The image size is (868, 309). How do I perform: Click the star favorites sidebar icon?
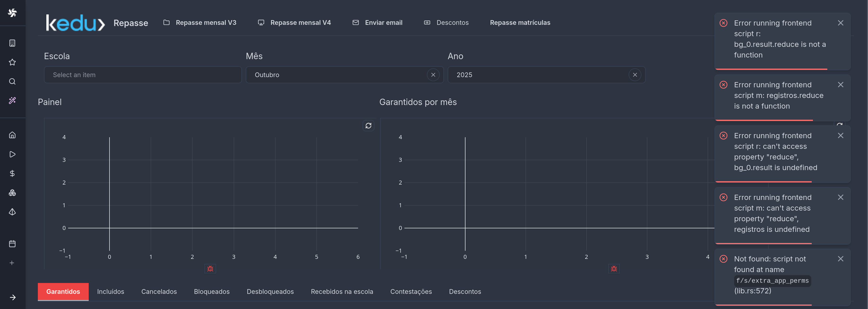point(13,62)
